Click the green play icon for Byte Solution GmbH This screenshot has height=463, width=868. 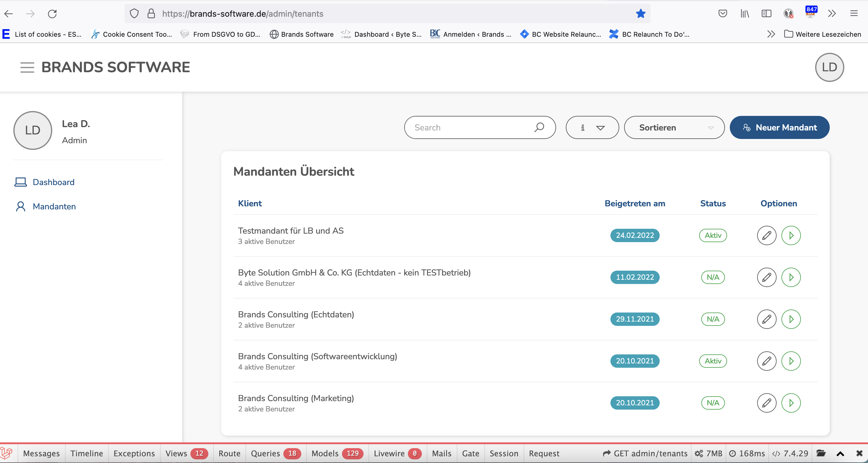click(791, 277)
